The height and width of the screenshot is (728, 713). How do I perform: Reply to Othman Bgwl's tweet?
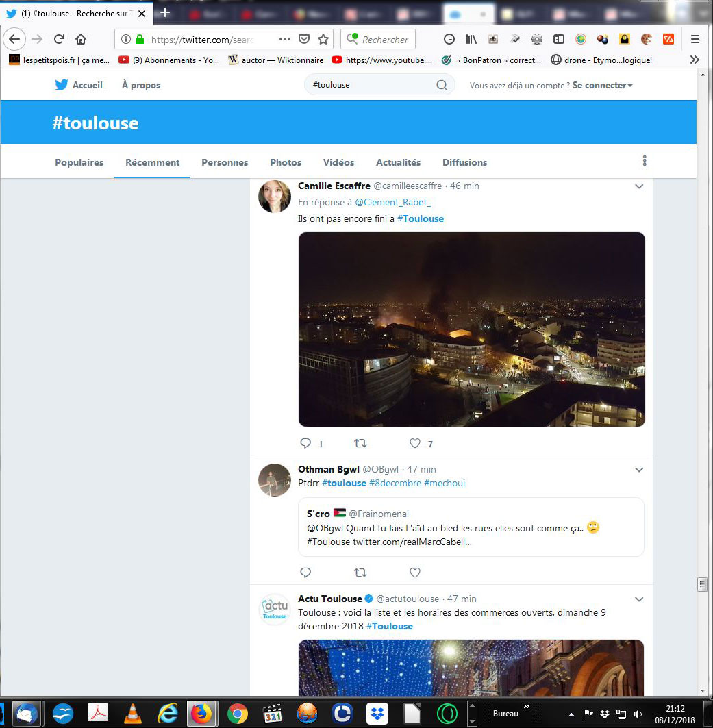[x=305, y=573]
